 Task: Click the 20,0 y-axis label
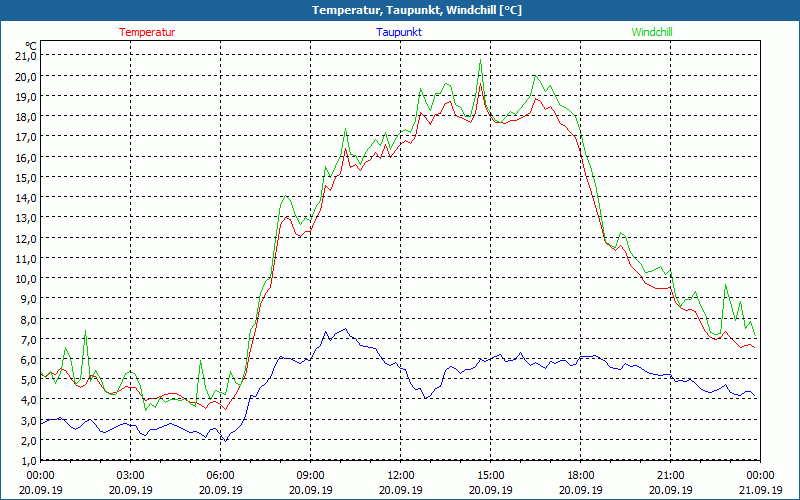(x=26, y=77)
